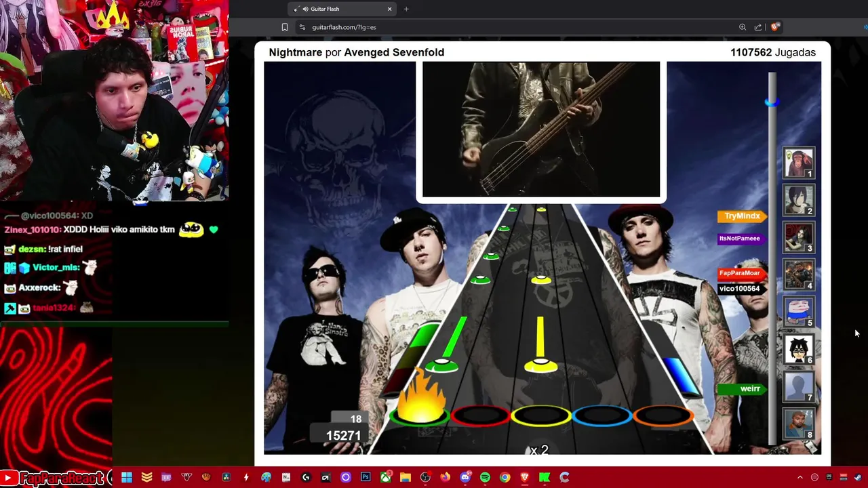
Task: Close the Guitar Flash tab
Action: tap(390, 9)
